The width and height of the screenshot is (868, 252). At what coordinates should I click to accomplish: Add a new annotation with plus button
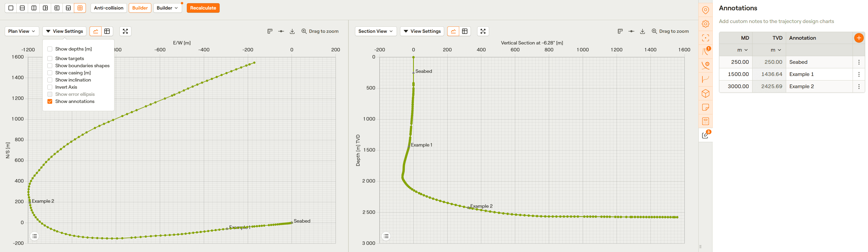[x=858, y=38]
